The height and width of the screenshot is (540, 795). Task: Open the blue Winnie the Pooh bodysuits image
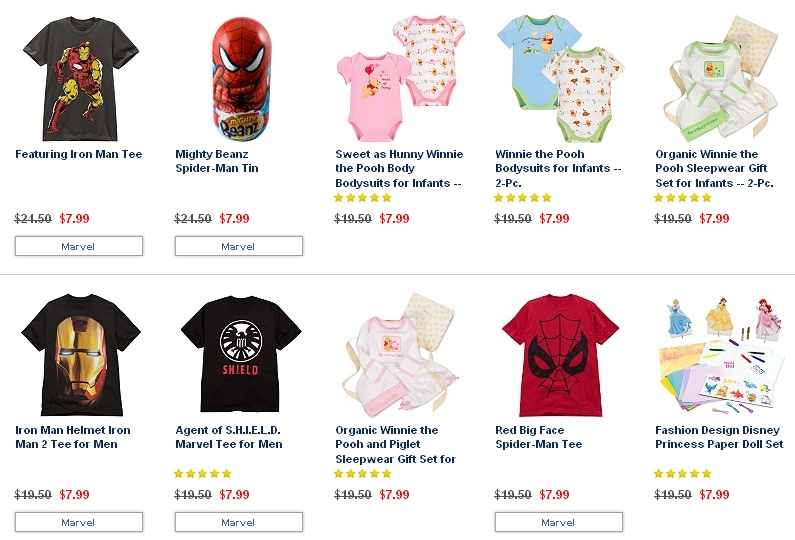(558, 78)
